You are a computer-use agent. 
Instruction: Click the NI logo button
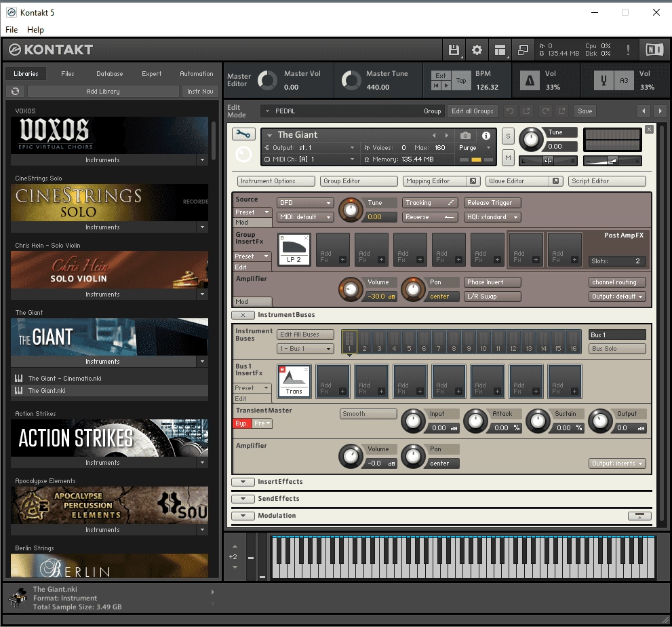point(654,50)
